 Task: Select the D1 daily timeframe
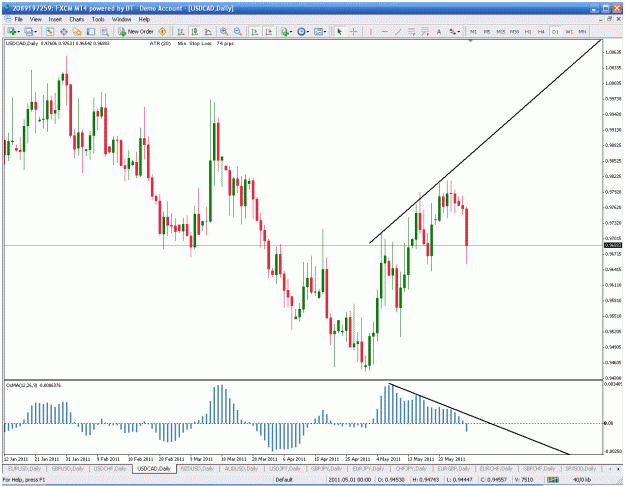tap(555, 31)
